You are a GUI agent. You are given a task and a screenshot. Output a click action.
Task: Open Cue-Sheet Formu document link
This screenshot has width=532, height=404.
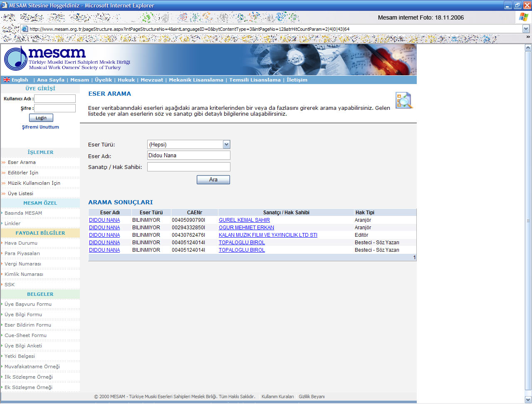point(25,335)
